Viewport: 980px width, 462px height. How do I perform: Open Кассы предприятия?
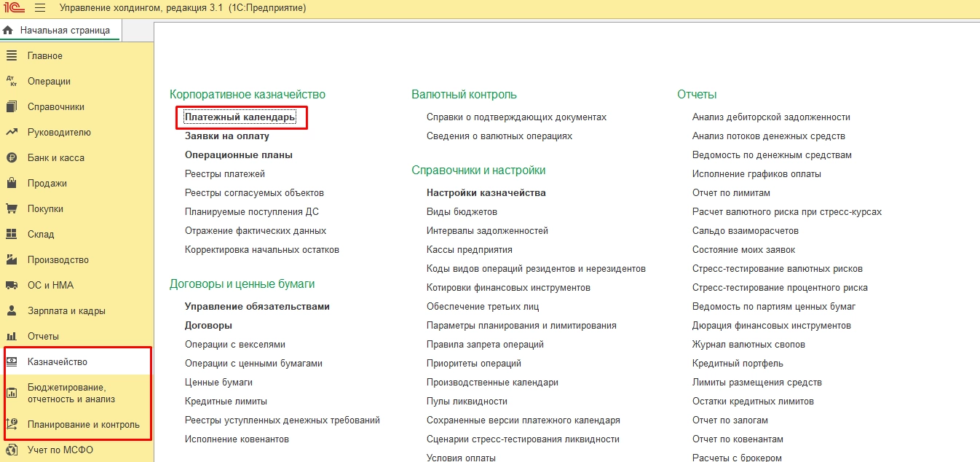(470, 250)
